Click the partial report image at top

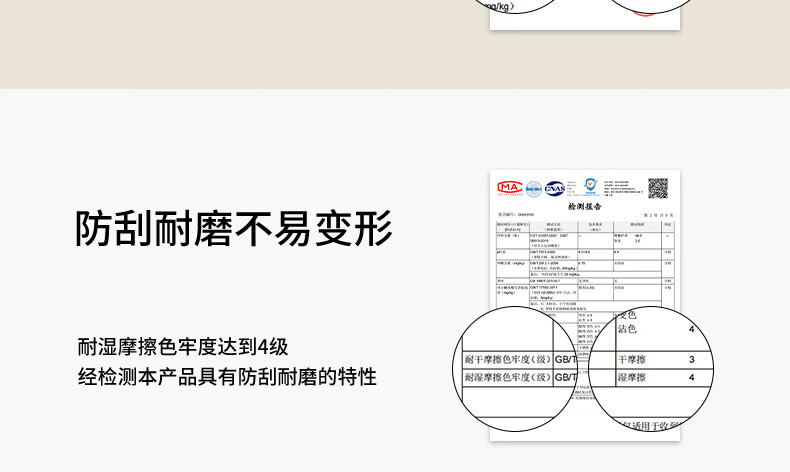584,13
